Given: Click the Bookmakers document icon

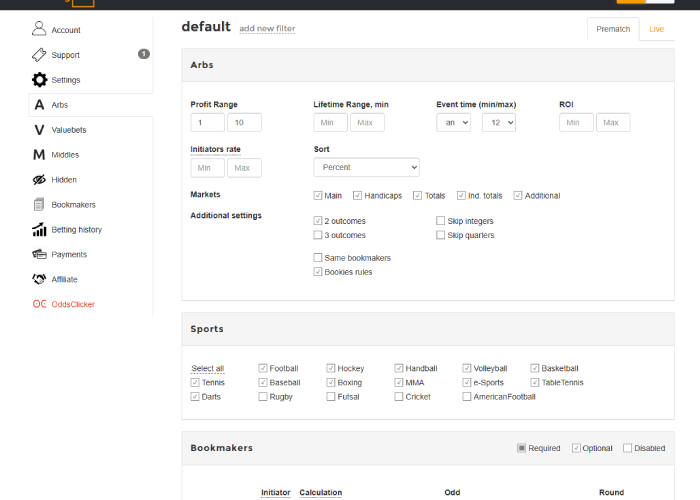Looking at the screenshot, I should point(39,204).
